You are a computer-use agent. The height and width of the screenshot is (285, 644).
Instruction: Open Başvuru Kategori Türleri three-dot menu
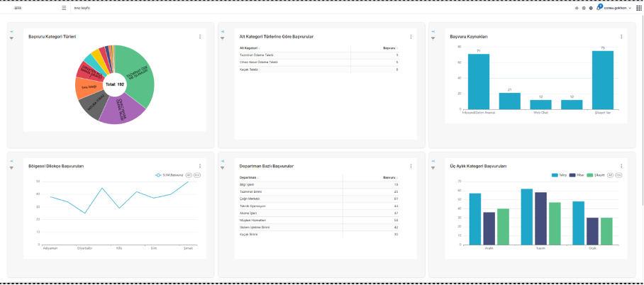[x=200, y=37]
